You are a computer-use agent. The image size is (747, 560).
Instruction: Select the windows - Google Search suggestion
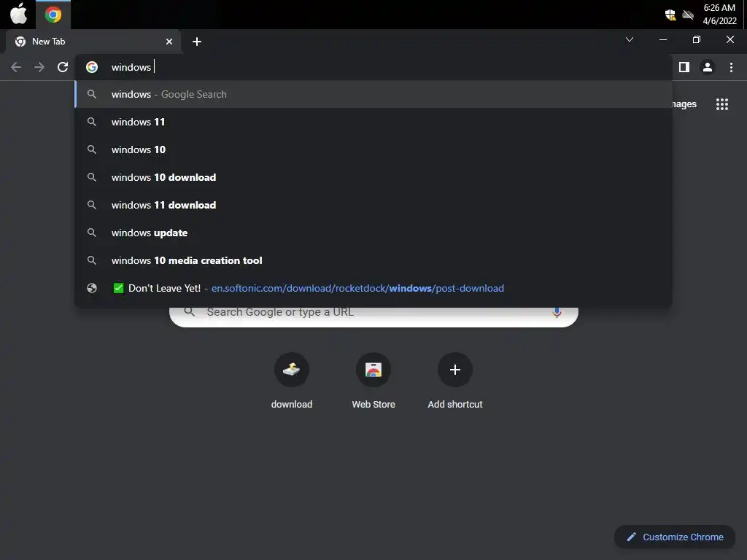pos(373,94)
